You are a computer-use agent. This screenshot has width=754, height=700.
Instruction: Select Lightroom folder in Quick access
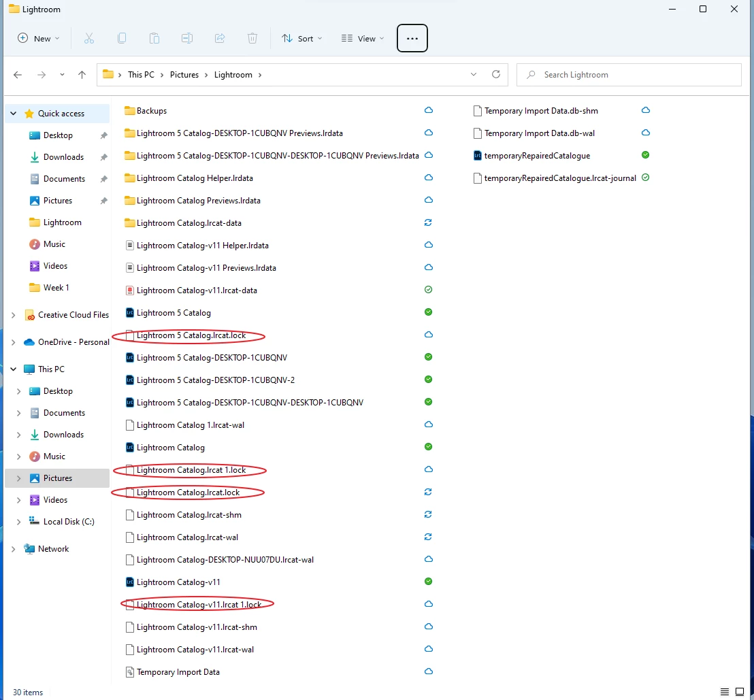pyautogui.click(x=62, y=222)
